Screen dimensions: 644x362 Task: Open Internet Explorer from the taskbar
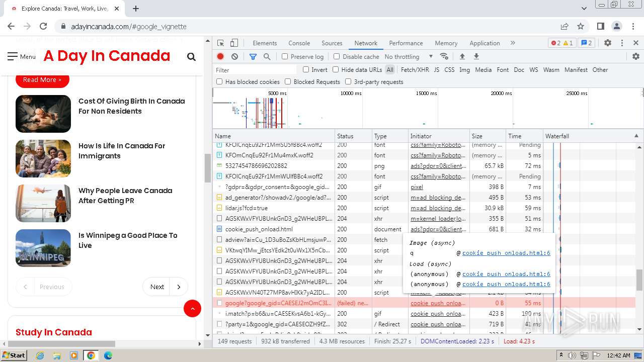pos(40,355)
